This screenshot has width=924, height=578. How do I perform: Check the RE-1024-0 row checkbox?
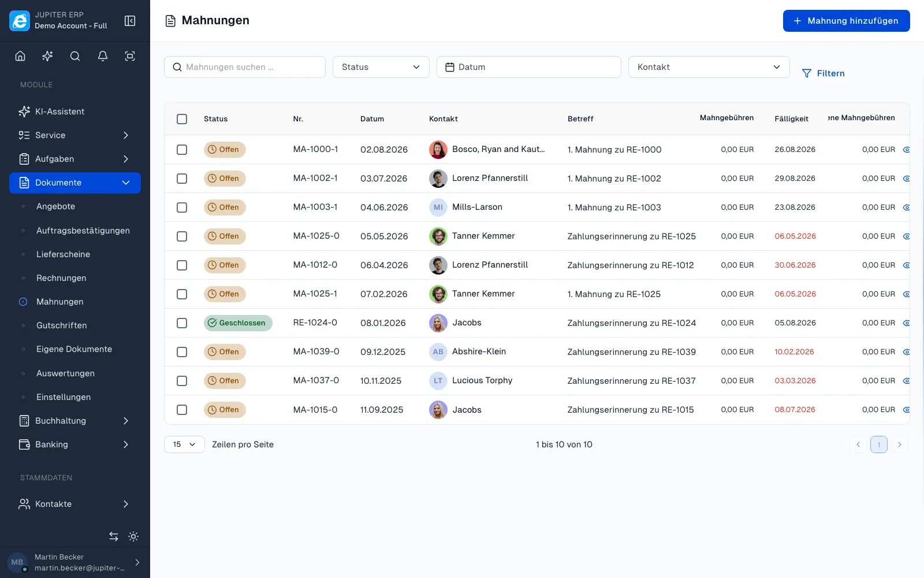tap(182, 323)
